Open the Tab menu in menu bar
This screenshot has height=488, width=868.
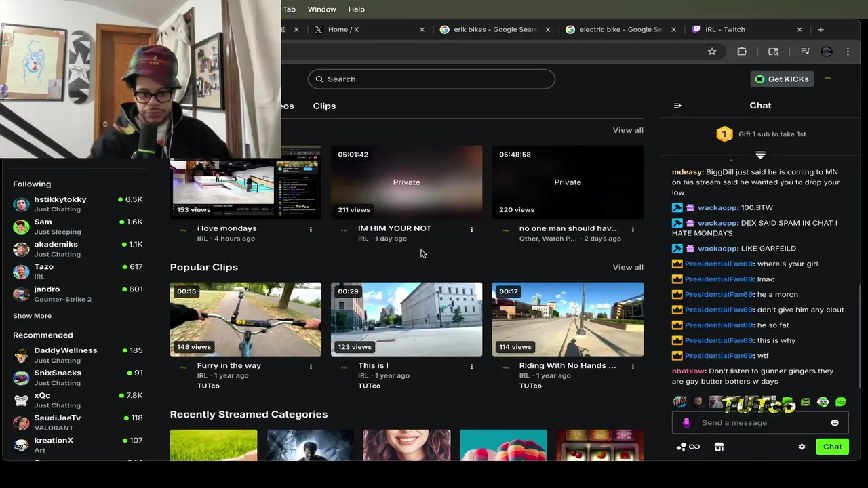click(289, 9)
